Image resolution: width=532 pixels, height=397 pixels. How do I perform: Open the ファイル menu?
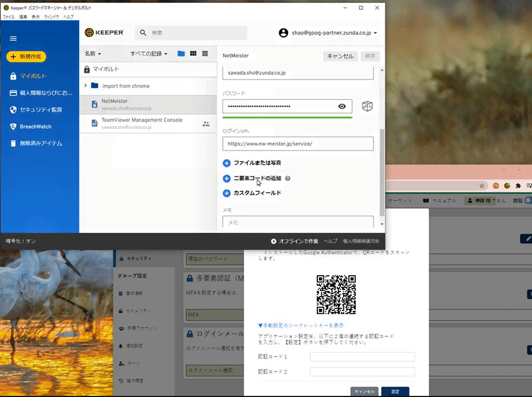tap(8, 17)
